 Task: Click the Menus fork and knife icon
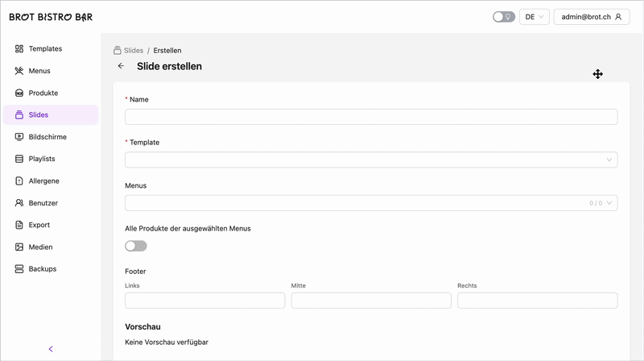(x=19, y=71)
